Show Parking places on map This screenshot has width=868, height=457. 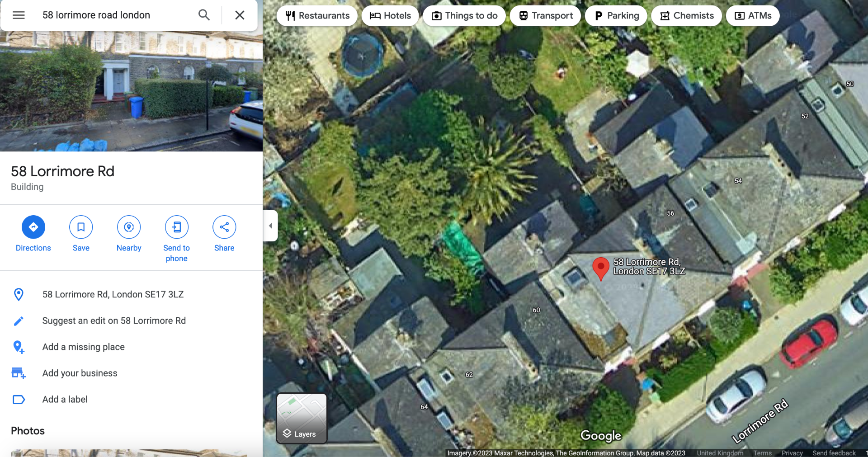click(x=616, y=16)
